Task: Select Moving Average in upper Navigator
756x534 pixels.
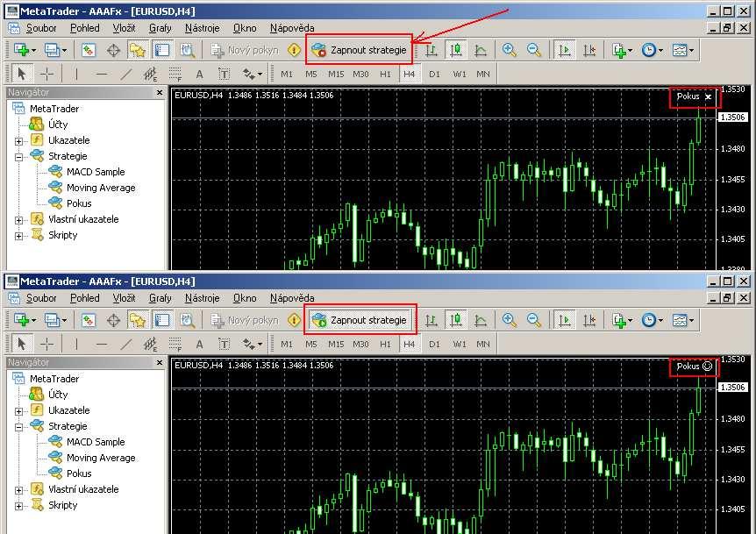Action: 101,188
